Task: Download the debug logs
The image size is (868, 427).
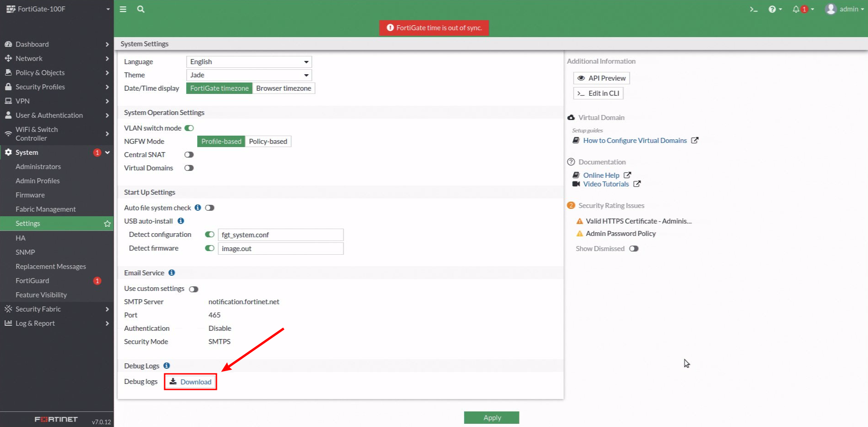Action: tap(191, 382)
